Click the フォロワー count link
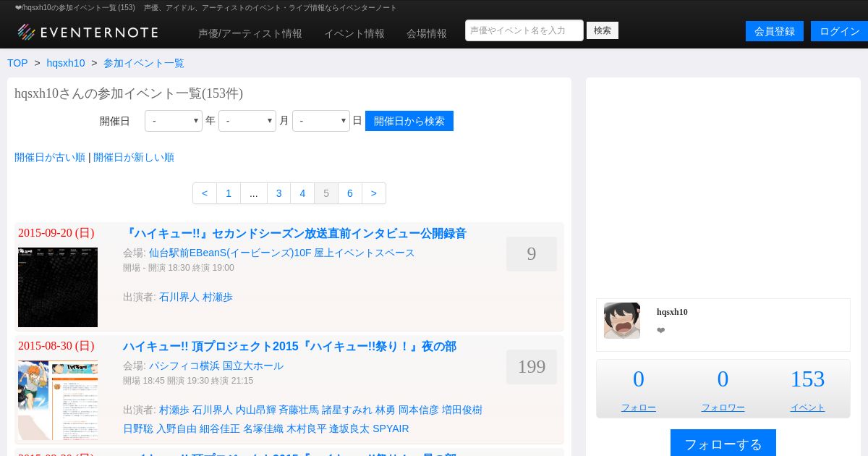Viewport: 868px width, 456px height. [x=723, y=408]
